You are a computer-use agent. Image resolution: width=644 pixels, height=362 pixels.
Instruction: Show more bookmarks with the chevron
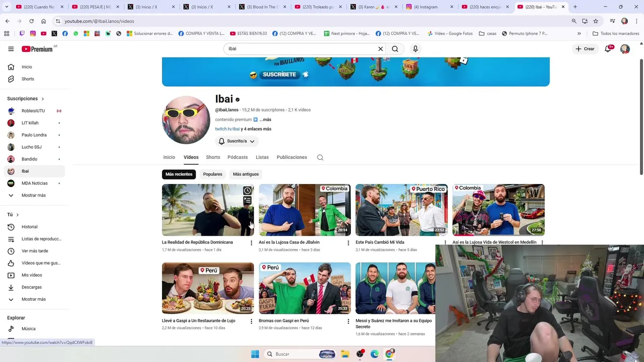tap(579, 34)
